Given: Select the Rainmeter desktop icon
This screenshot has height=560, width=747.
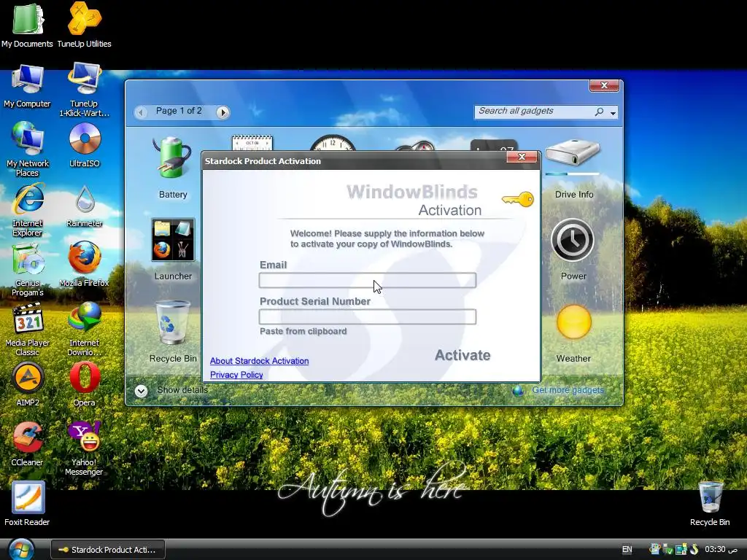Looking at the screenshot, I should tap(85, 206).
